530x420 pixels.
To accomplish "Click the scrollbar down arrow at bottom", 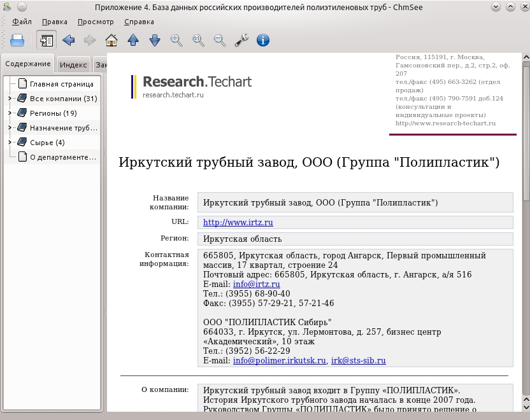I will pos(526,407).
